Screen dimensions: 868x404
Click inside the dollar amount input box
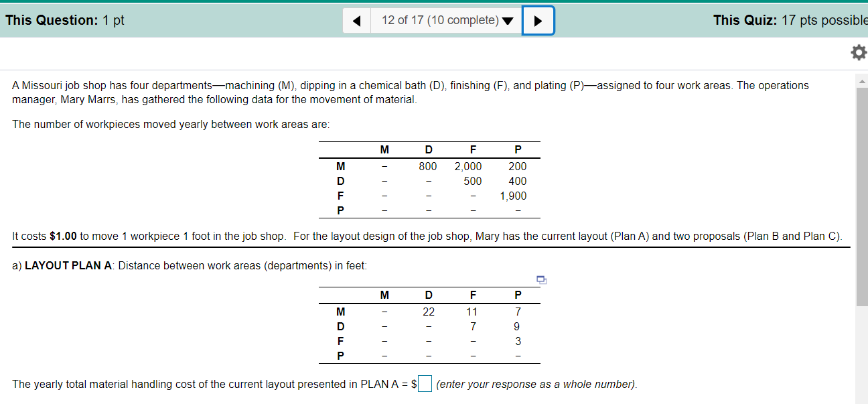[x=425, y=384]
